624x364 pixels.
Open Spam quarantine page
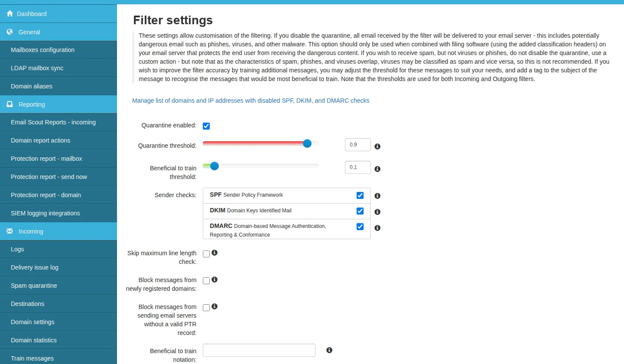58,286
